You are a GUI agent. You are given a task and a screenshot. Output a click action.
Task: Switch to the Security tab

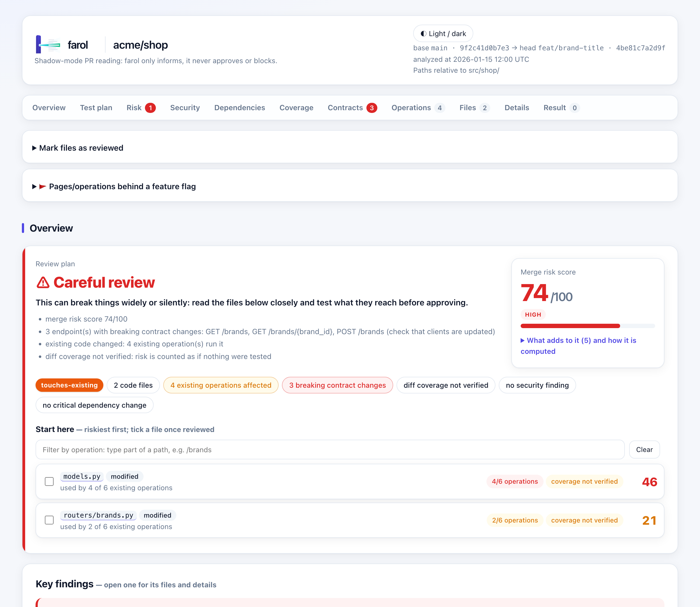[185, 108]
